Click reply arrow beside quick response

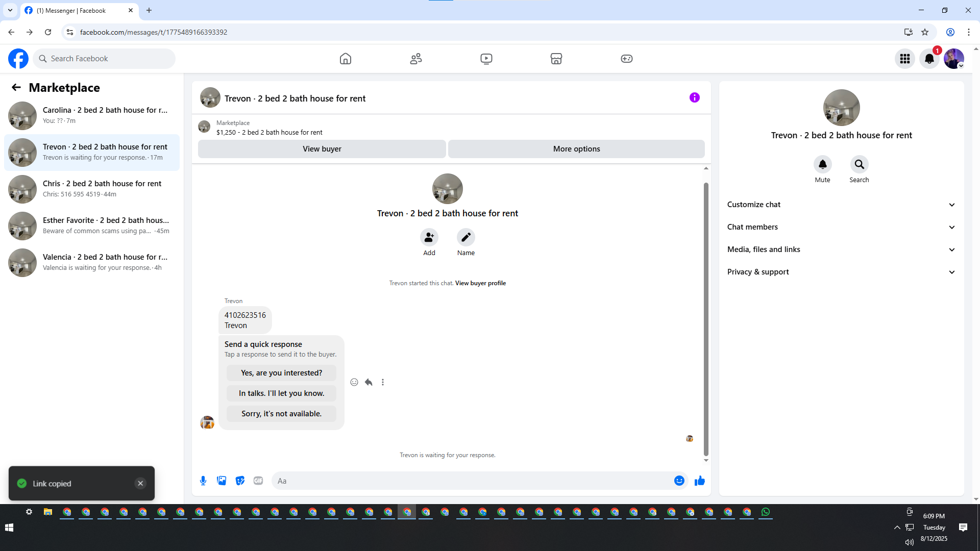pos(369,382)
